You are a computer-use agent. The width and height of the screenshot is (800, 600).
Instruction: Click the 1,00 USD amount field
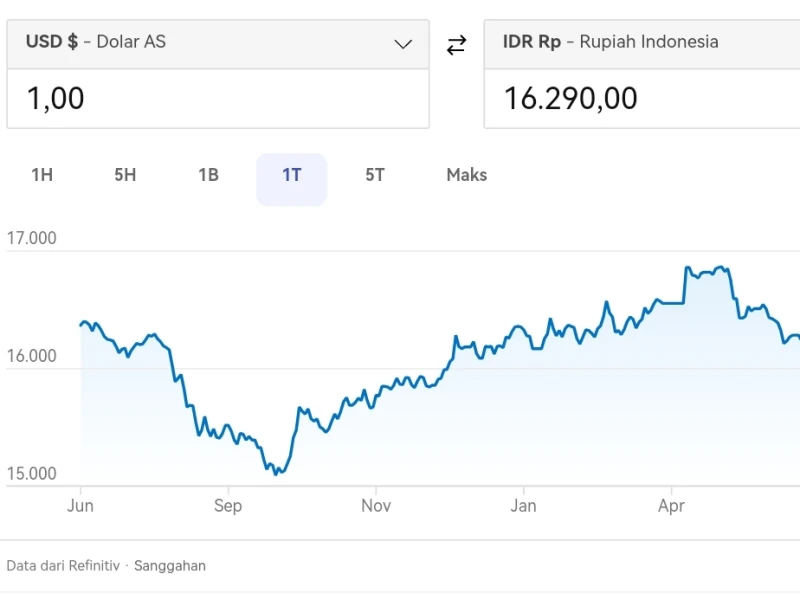click(x=218, y=98)
